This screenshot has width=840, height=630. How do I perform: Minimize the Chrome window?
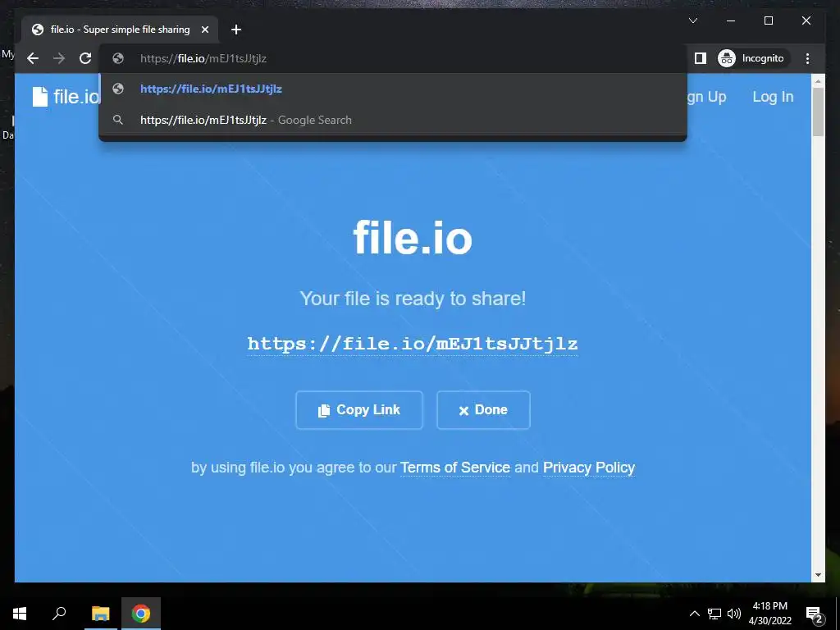click(731, 21)
